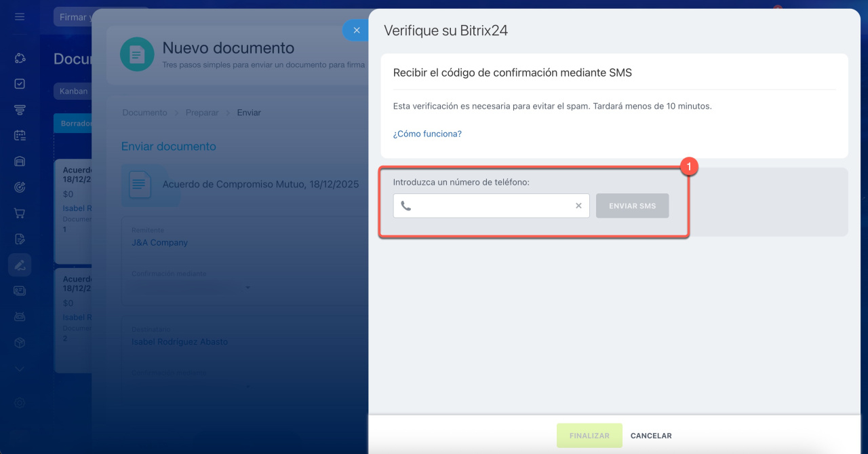The height and width of the screenshot is (454, 868).
Task: Open the shopping cart icon in sidebar
Action: point(20,213)
